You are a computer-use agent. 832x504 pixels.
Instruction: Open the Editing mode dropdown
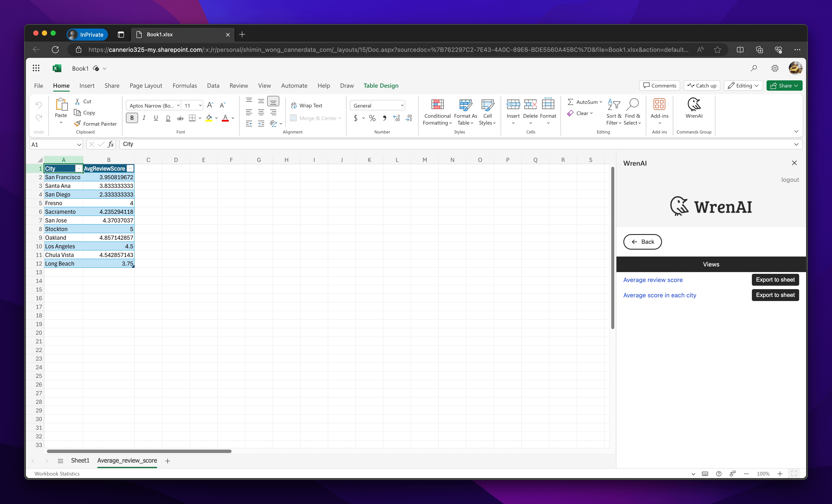743,86
